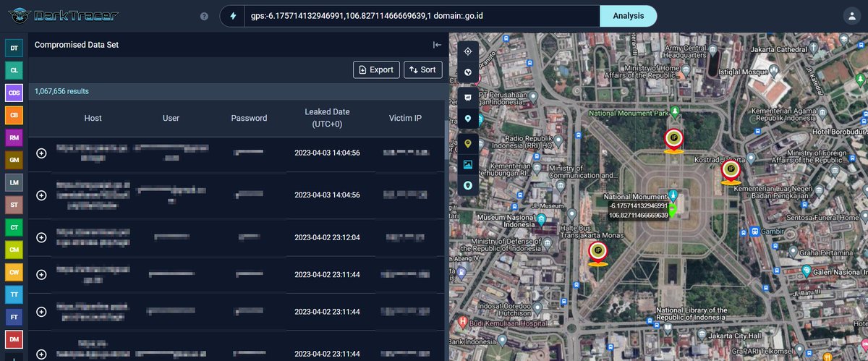868x361 pixels.
Task: Click the National Monument map label
Action: [x=634, y=196]
